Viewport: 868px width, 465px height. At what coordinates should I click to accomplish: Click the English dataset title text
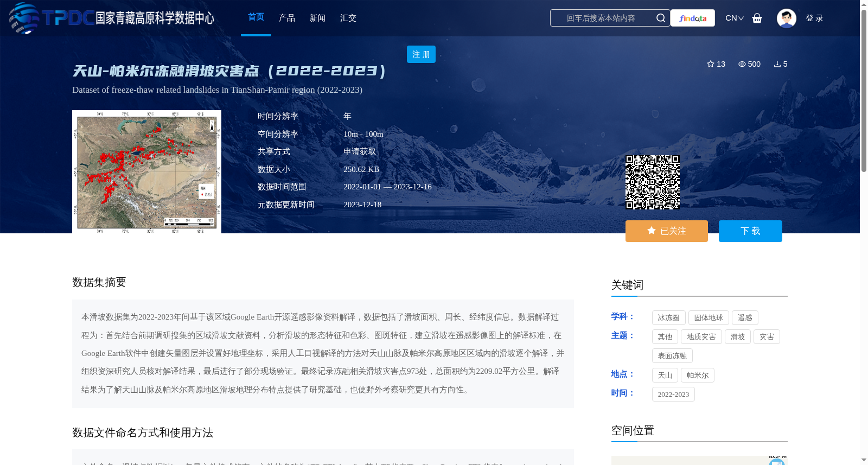click(x=217, y=90)
